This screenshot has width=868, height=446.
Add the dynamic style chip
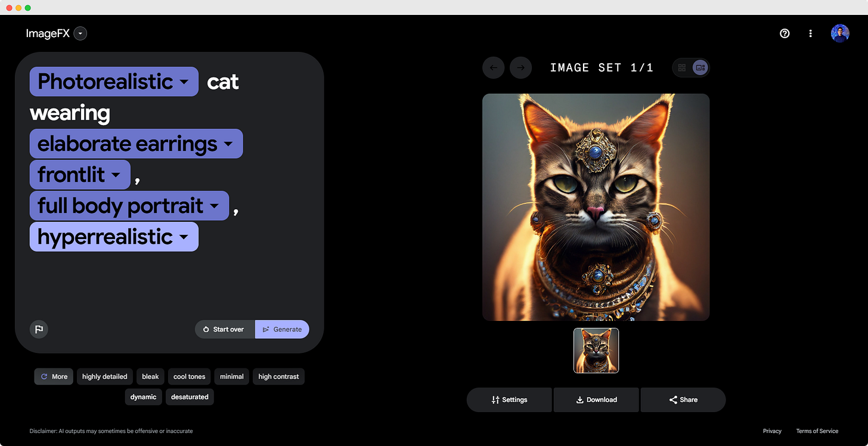[x=144, y=397]
